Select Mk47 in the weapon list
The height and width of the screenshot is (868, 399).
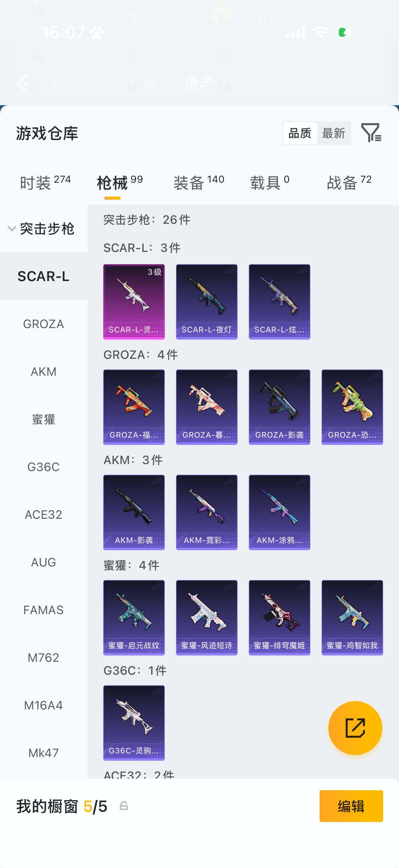43,753
